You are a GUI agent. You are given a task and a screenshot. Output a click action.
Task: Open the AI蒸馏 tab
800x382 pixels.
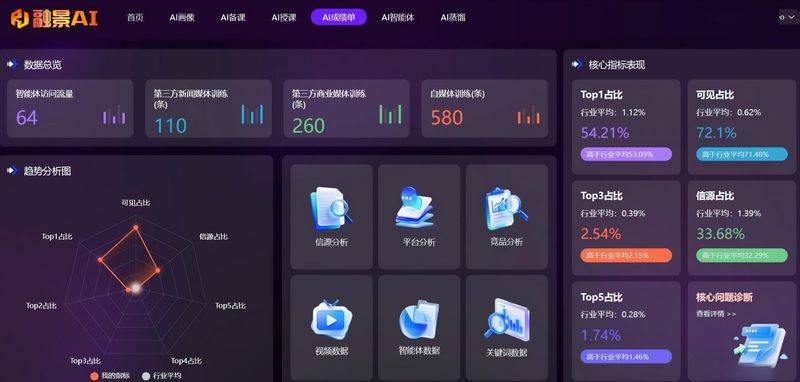click(453, 17)
